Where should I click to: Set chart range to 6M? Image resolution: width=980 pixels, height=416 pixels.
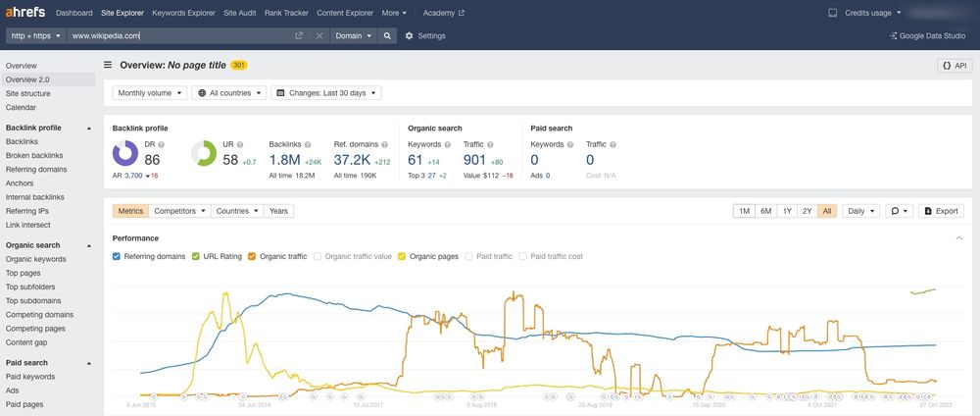[765, 211]
